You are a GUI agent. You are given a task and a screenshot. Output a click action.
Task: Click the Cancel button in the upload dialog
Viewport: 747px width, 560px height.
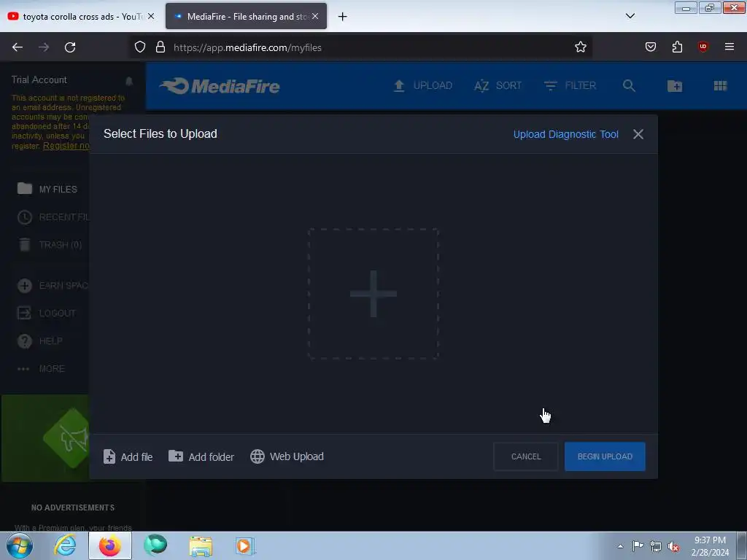click(x=526, y=456)
